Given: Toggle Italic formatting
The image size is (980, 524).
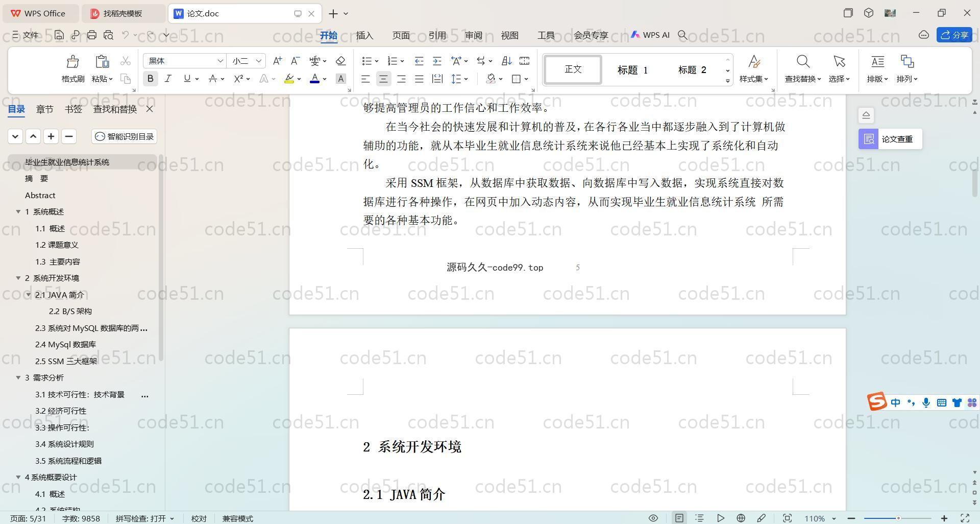Looking at the screenshot, I should coord(168,79).
